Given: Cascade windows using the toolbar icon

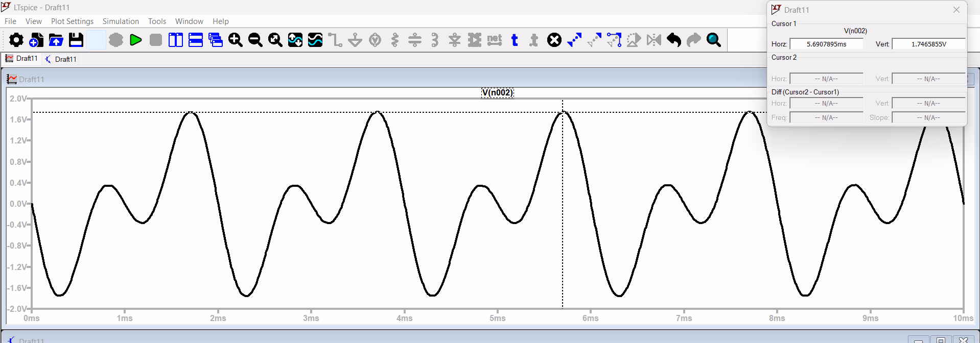Looking at the screenshot, I should click(x=216, y=40).
